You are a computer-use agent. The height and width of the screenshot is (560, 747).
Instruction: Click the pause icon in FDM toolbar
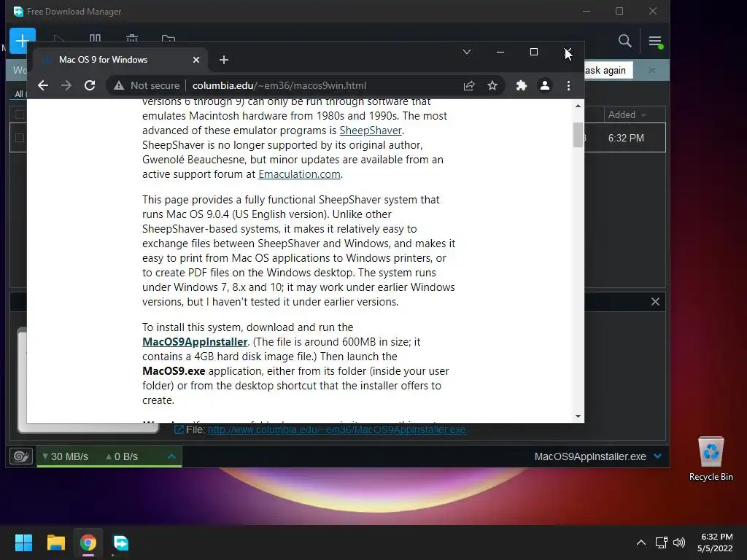[96, 38]
